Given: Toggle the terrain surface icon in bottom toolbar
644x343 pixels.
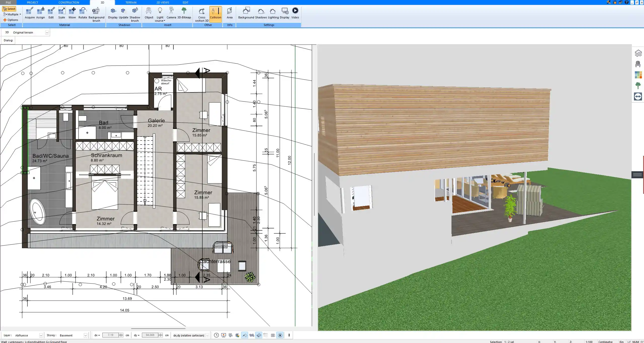Looking at the screenshot, I should coord(252,335).
